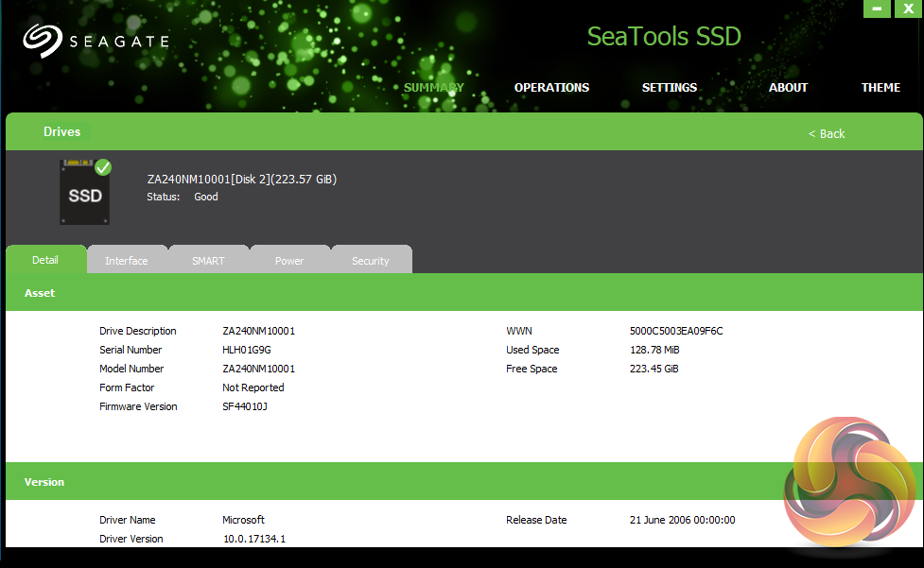Open the THEME menu
The height and width of the screenshot is (568, 924).
pos(881,88)
